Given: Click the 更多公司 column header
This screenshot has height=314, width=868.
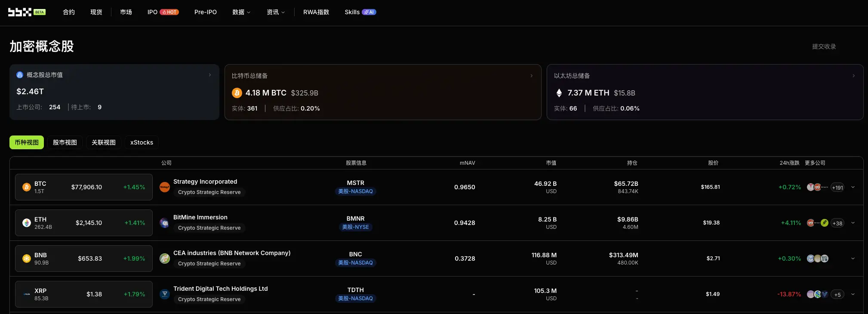Looking at the screenshot, I should (x=815, y=163).
